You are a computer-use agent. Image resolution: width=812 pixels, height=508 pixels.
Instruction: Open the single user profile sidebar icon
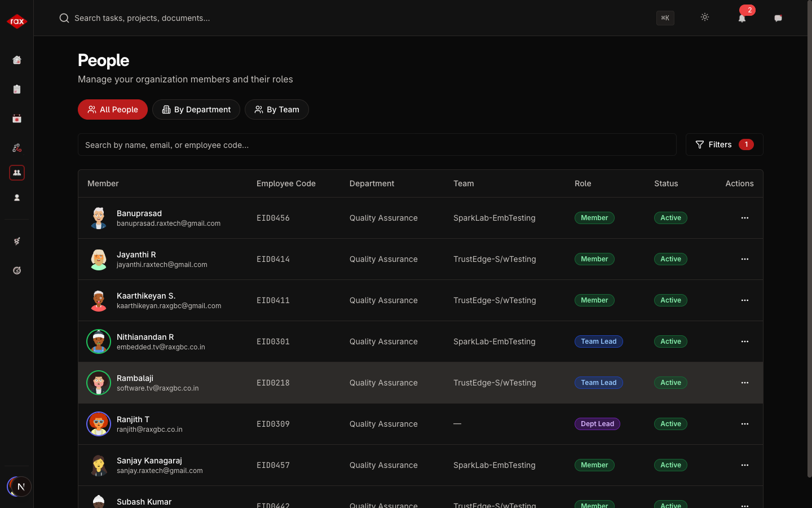(x=17, y=198)
